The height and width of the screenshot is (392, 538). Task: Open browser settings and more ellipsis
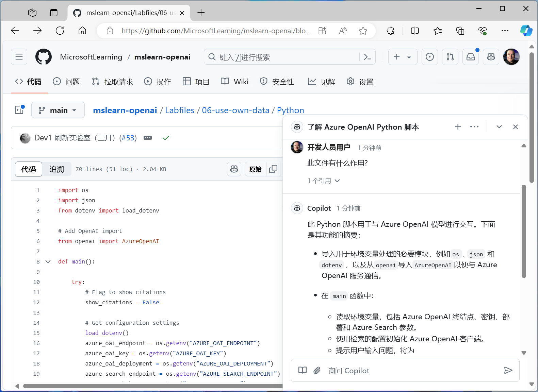(x=505, y=31)
